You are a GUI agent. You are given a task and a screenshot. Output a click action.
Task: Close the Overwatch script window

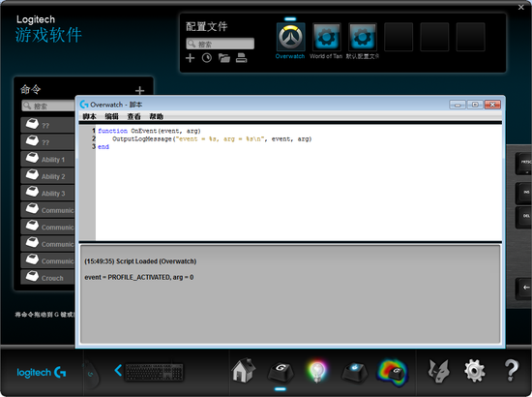(x=492, y=105)
